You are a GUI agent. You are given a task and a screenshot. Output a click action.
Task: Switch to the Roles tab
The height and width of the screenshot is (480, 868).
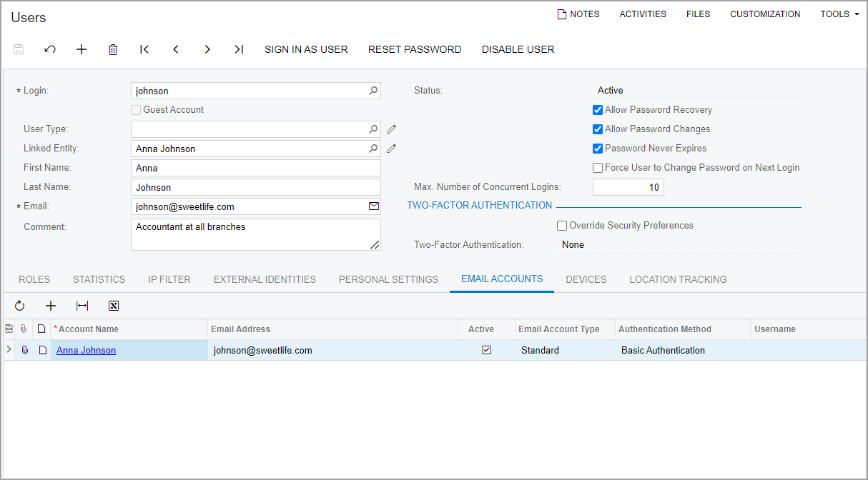pos(34,279)
